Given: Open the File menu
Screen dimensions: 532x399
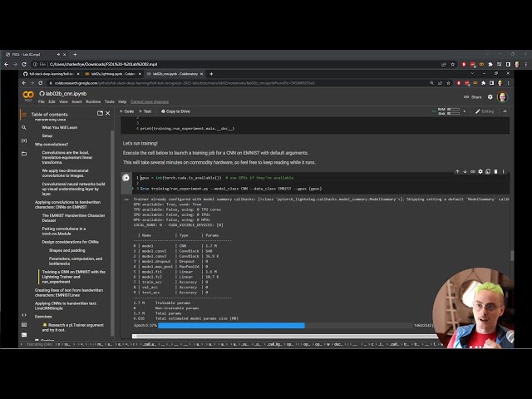Looking at the screenshot, I should pyautogui.click(x=42, y=101).
